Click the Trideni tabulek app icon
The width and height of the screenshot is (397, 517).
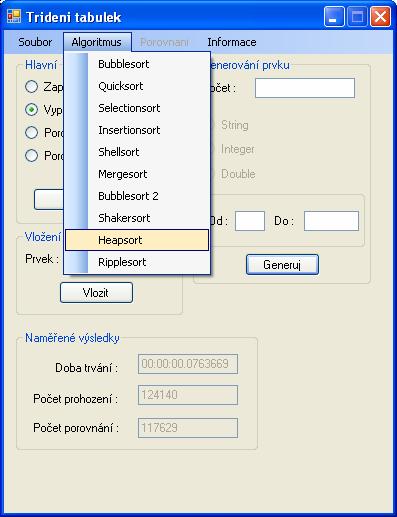click(14, 16)
